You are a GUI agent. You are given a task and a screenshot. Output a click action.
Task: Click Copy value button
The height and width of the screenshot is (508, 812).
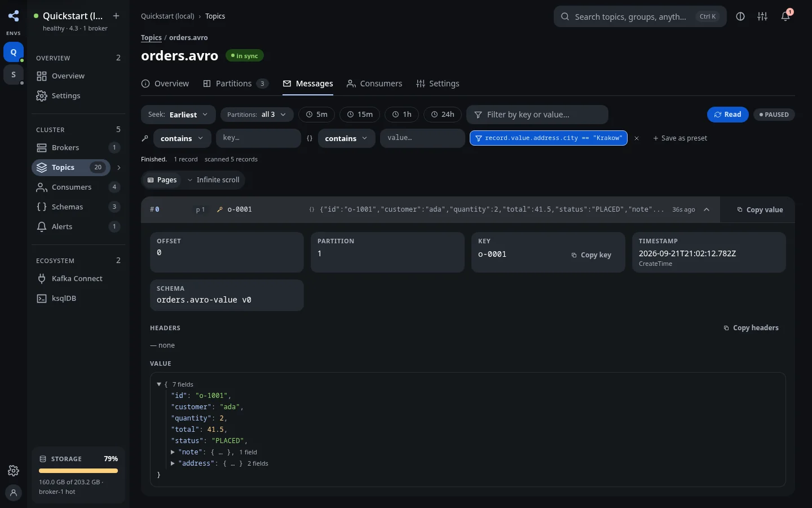(760, 210)
